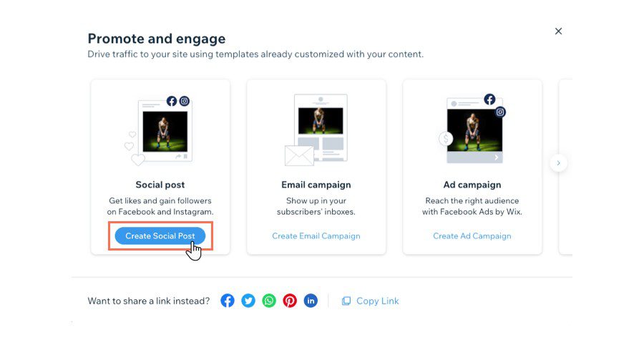Share link via Facebook icon
644x340 pixels.
[228, 301]
